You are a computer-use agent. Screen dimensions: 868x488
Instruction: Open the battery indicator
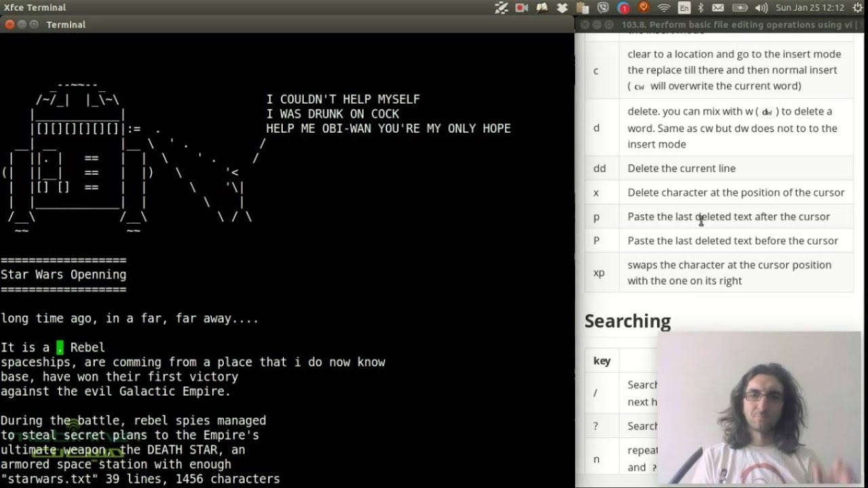(740, 8)
